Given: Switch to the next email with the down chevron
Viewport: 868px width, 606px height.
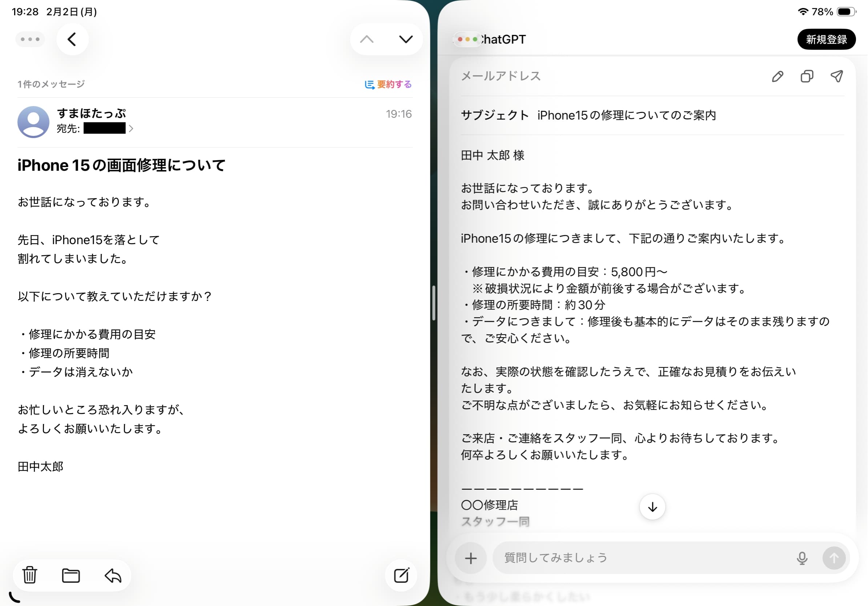Looking at the screenshot, I should (x=406, y=39).
